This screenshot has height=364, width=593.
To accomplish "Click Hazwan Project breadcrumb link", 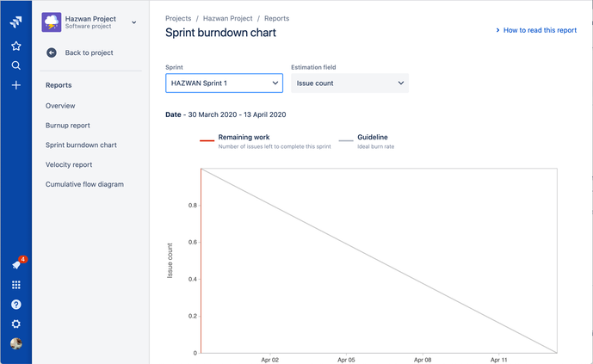I will click(228, 19).
